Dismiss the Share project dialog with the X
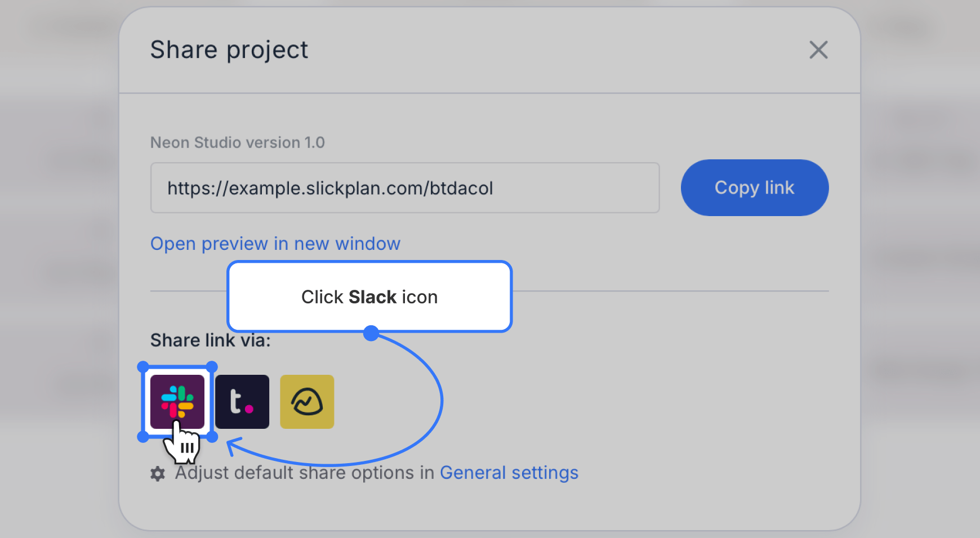The image size is (980, 538). (x=818, y=50)
